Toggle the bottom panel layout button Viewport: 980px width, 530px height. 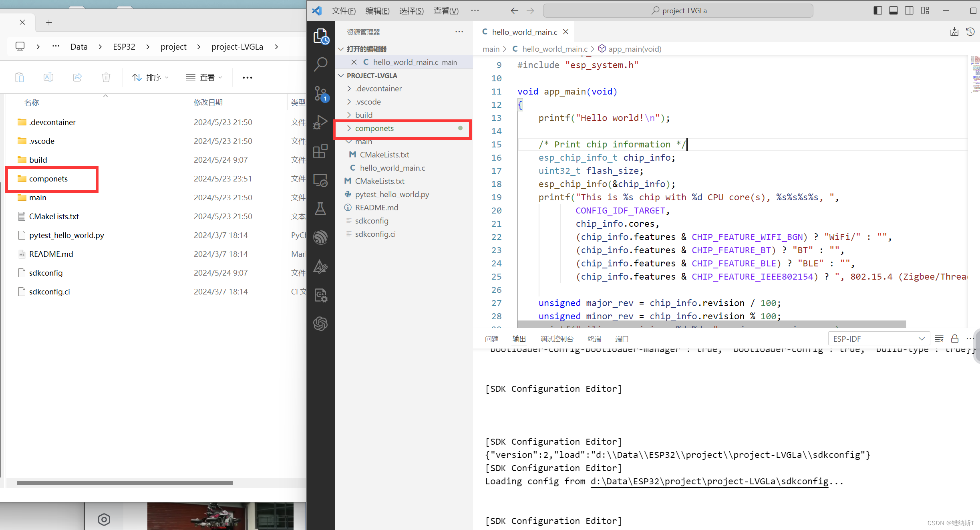893,11
